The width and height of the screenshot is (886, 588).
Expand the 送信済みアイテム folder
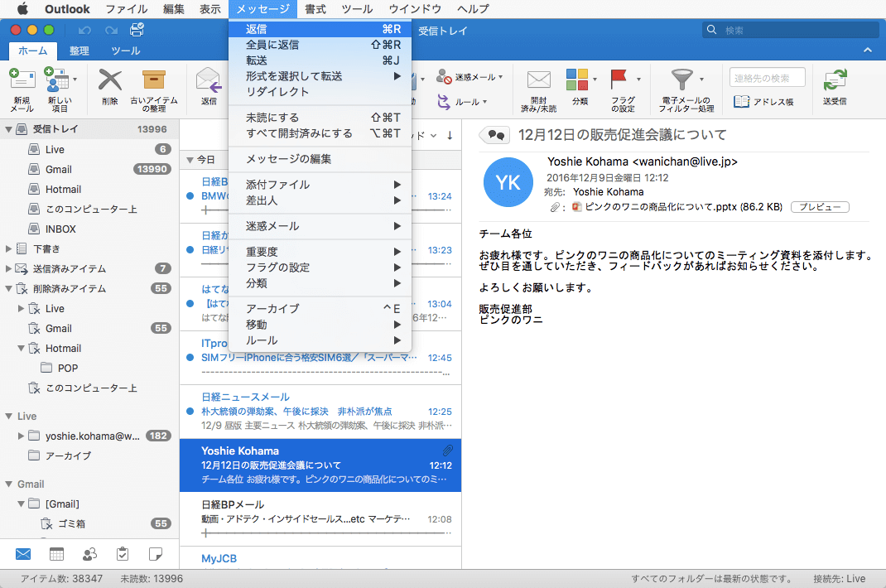tap(8, 268)
